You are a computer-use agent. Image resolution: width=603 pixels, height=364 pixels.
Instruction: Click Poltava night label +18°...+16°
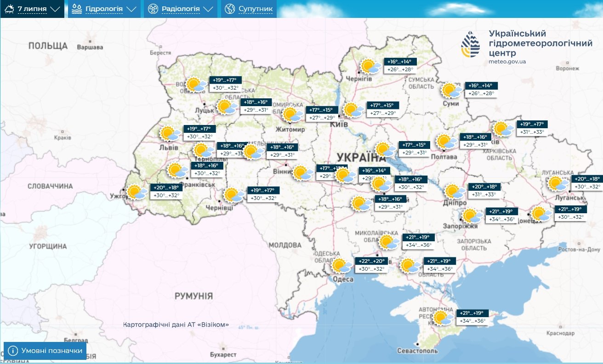coord(475,137)
